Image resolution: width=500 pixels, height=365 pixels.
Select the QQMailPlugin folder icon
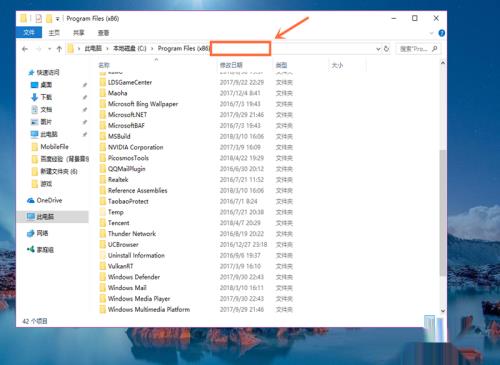coord(103,169)
